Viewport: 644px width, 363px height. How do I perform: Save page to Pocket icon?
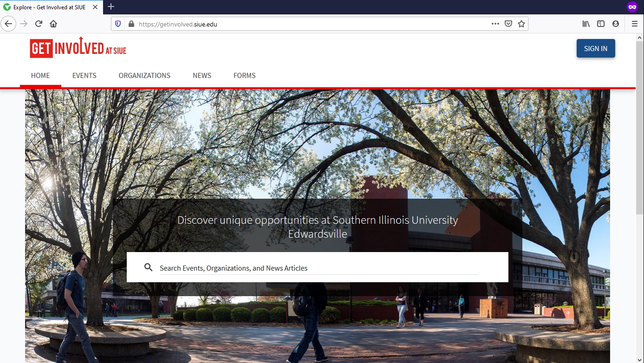point(508,24)
